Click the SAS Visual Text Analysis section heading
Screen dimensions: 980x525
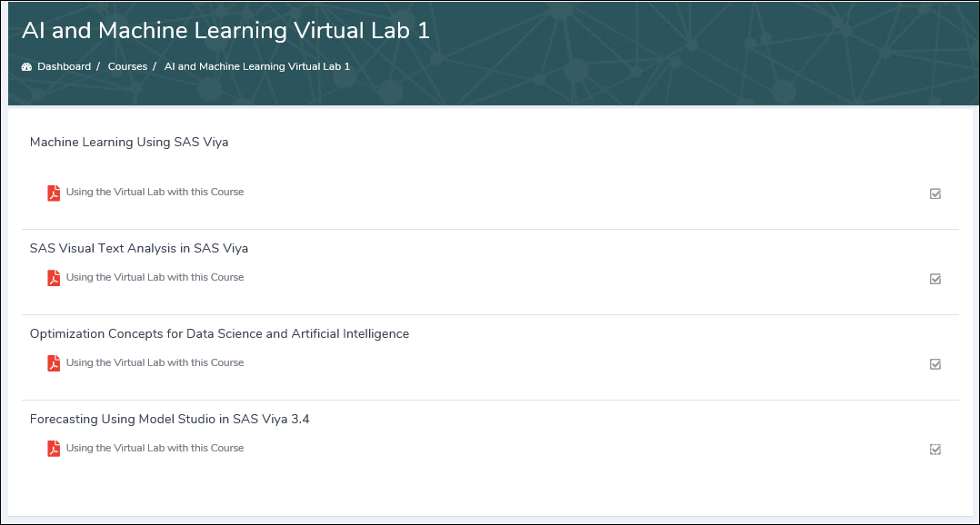coord(139,248)
